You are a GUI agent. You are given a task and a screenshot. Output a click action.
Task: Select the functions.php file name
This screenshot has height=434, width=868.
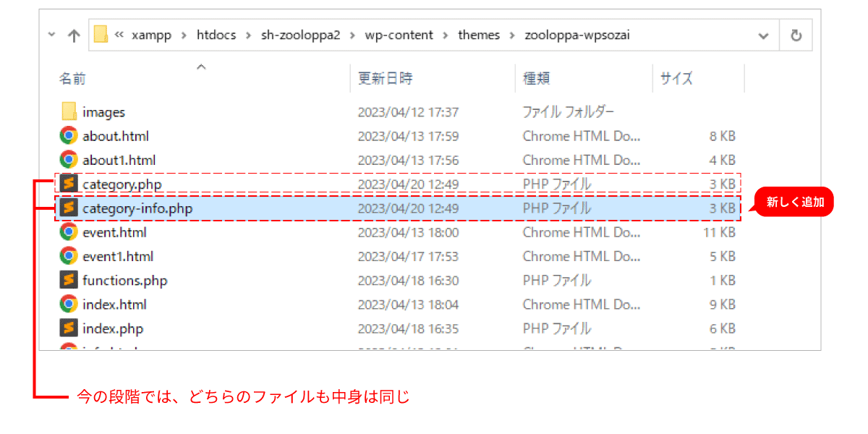point(124,281)
